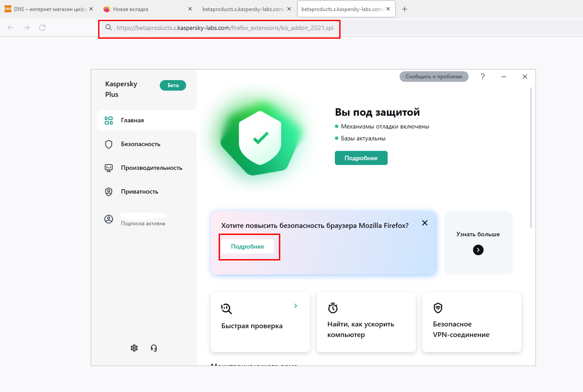
Task: Click the Быстрая проверка magnifier icon
Action: coord(227,308)
